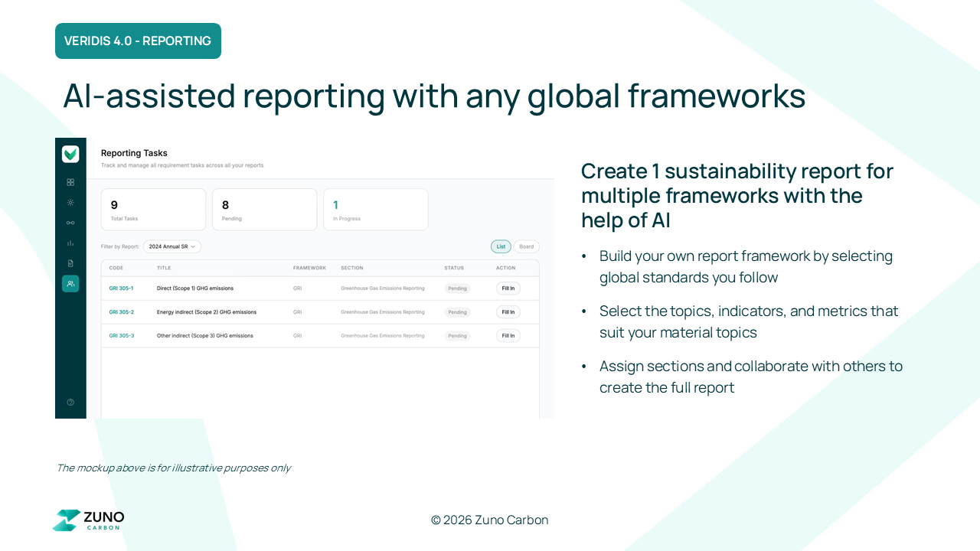Screen dimensions: 980x551
Task: Open the GRI 305-2 code link
Action: point(121,312)
